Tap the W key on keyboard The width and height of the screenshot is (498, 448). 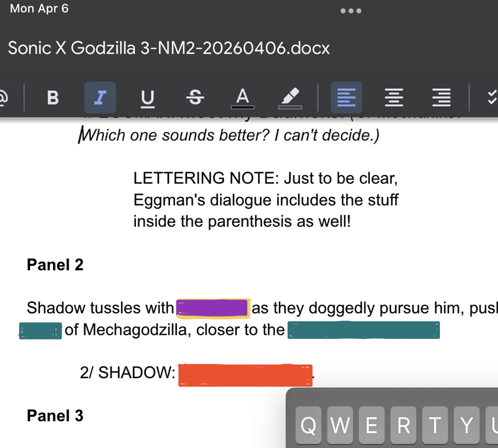[340, 425]
